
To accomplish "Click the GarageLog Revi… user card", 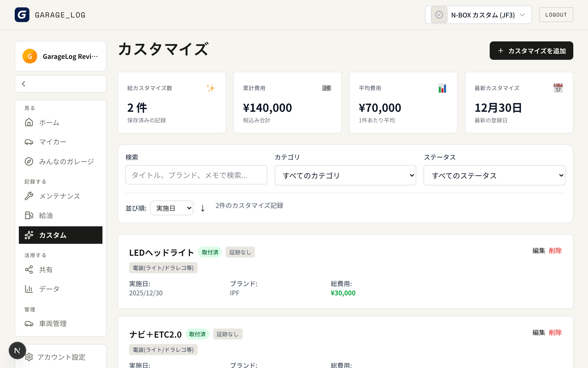I will point(61,56).
